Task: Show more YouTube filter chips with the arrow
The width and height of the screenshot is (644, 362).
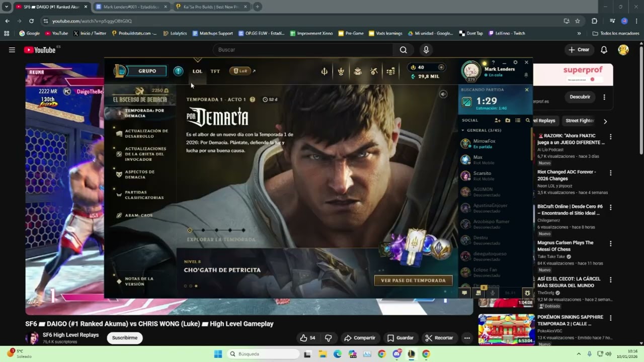Action: coord(605,121)
